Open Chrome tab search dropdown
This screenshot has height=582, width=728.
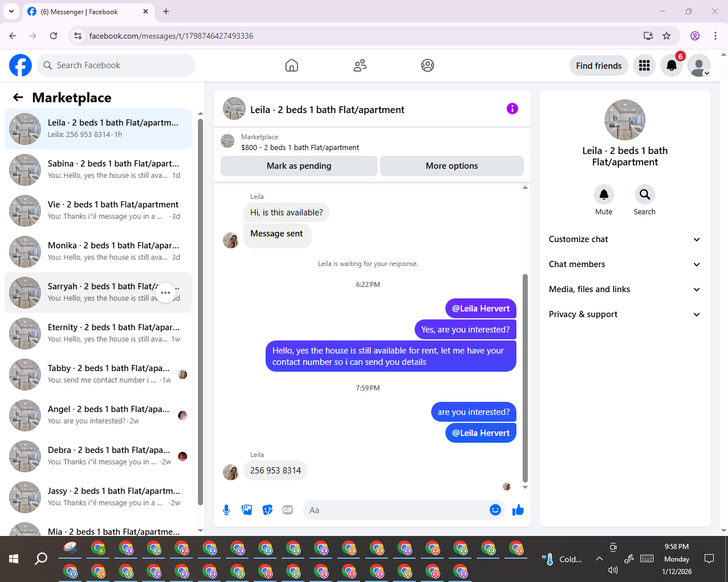(11, 11)
